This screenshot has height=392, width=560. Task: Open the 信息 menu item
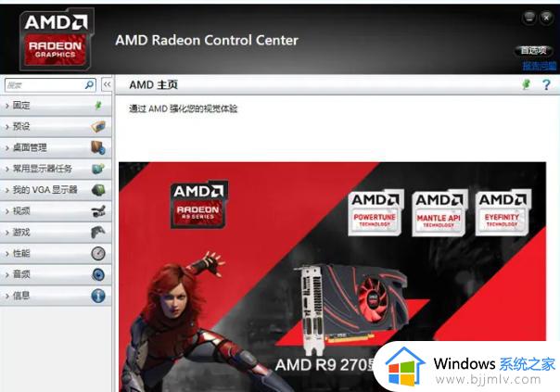click(56, 296)
